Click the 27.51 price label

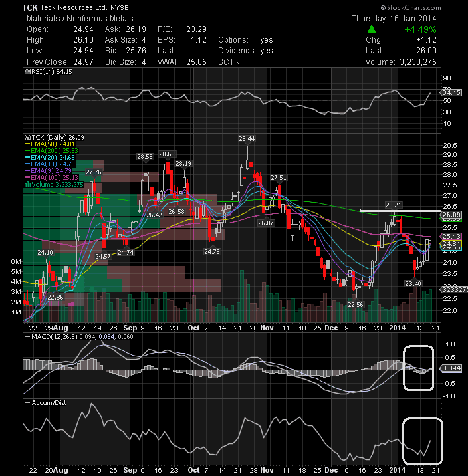[278, 178]
